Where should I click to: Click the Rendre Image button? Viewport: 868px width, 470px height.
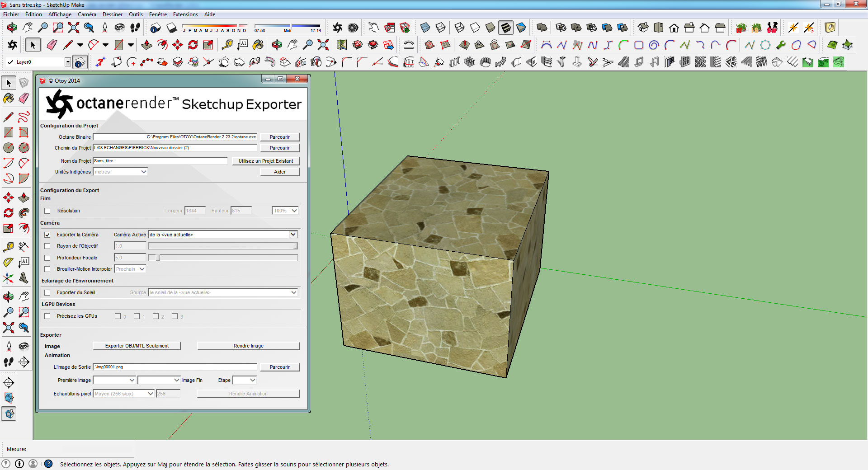(248, 346)
